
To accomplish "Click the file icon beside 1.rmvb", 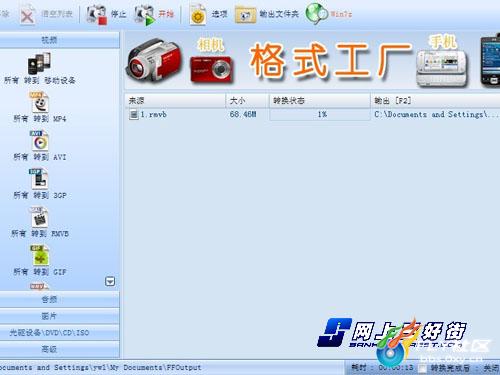I will click(x=133, y=115).
